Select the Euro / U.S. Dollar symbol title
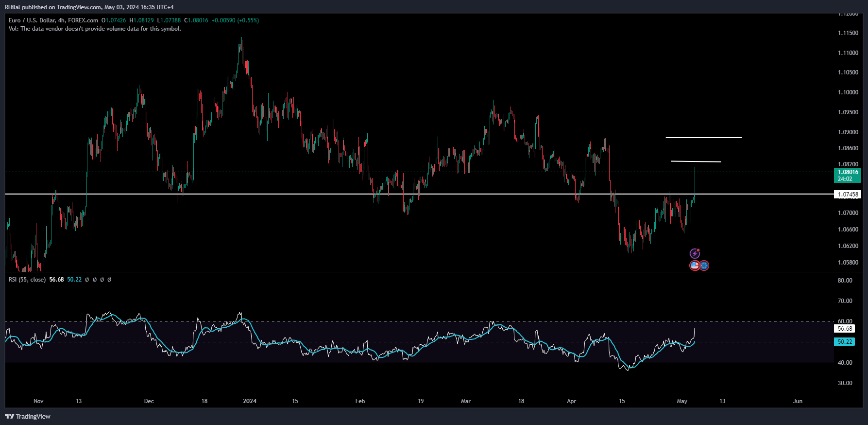 click(x=53, y=20)
